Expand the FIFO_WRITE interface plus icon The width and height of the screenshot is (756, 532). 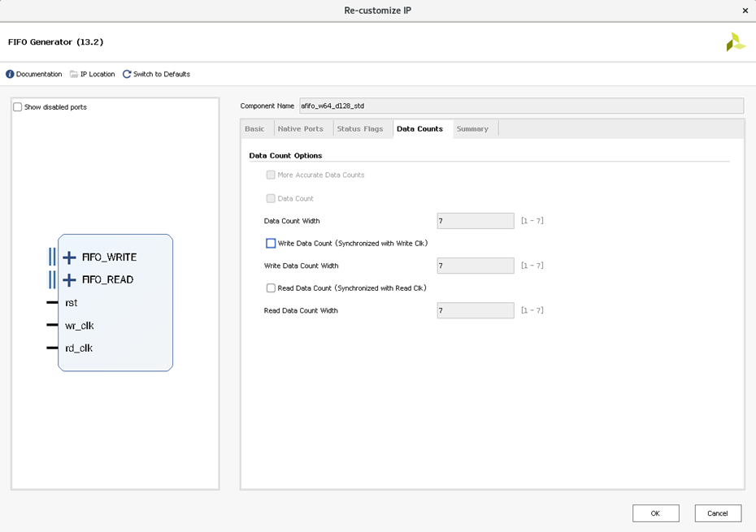tap(69, 257)
